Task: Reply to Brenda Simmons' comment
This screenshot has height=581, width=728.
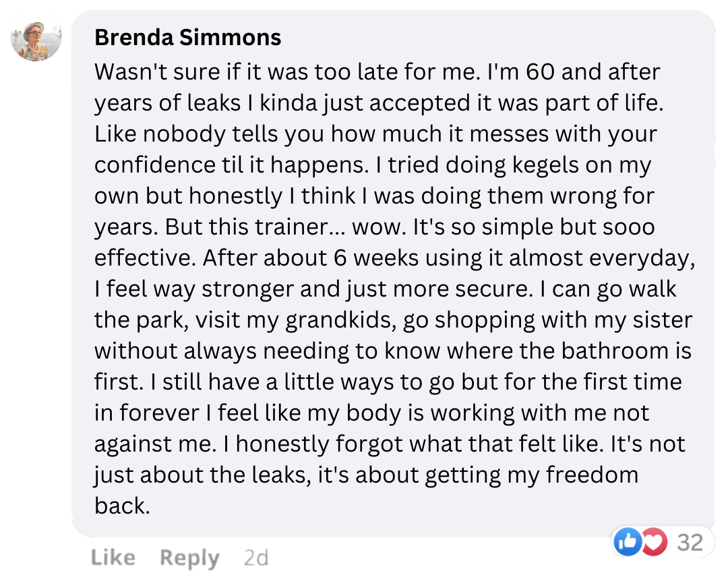Action: [x=189, y=558]
